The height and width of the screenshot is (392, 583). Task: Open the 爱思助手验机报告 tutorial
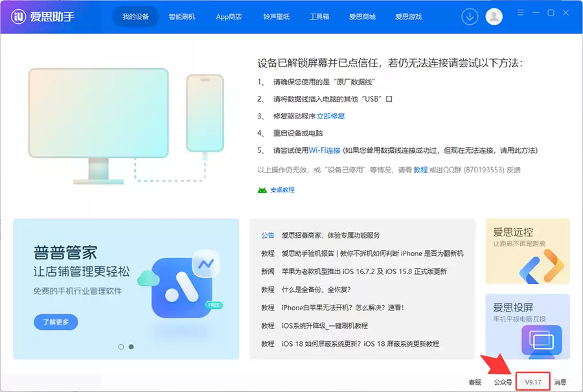(372, 253)
